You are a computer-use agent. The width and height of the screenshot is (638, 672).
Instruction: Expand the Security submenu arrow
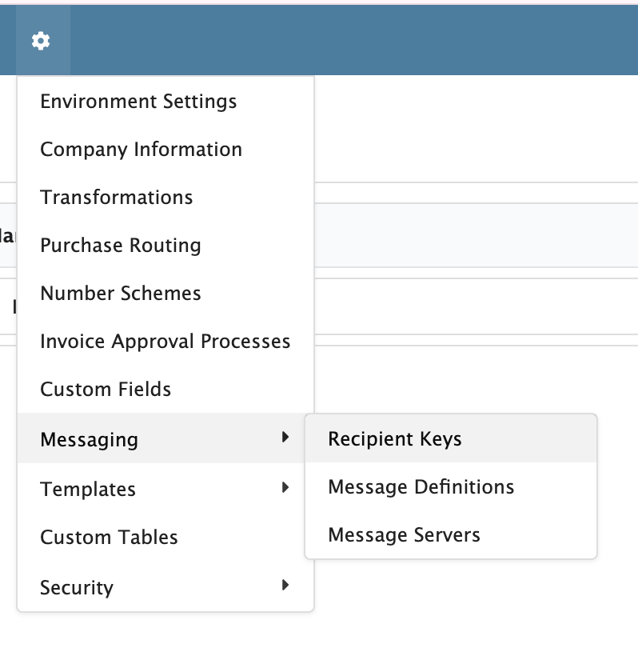pos(286,586)
